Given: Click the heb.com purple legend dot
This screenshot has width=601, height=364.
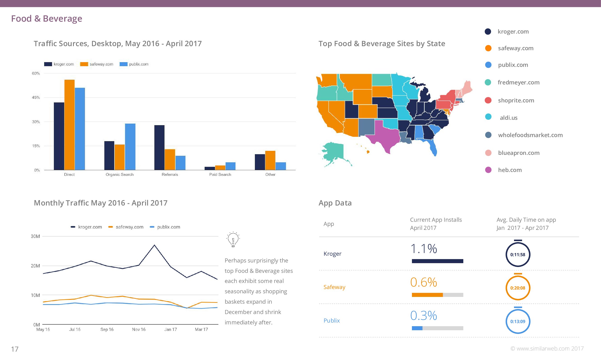Looking at the screenshot, I should [x=488, y=170].
